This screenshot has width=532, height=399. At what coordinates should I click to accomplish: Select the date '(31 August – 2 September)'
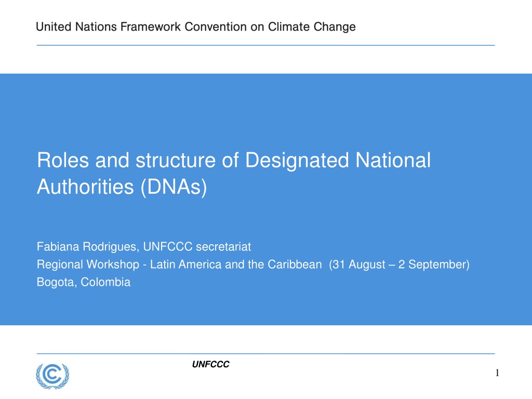tap(400, 264)
